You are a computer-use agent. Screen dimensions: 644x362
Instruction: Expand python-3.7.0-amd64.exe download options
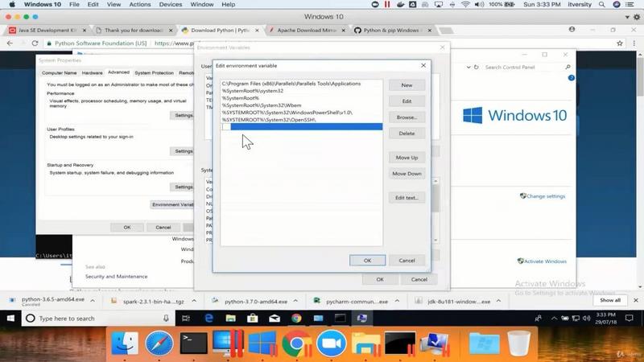[x=295, y=301]
